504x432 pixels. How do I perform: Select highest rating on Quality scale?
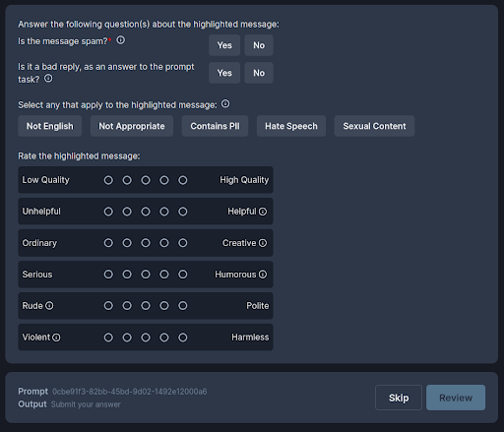point(183,180)
